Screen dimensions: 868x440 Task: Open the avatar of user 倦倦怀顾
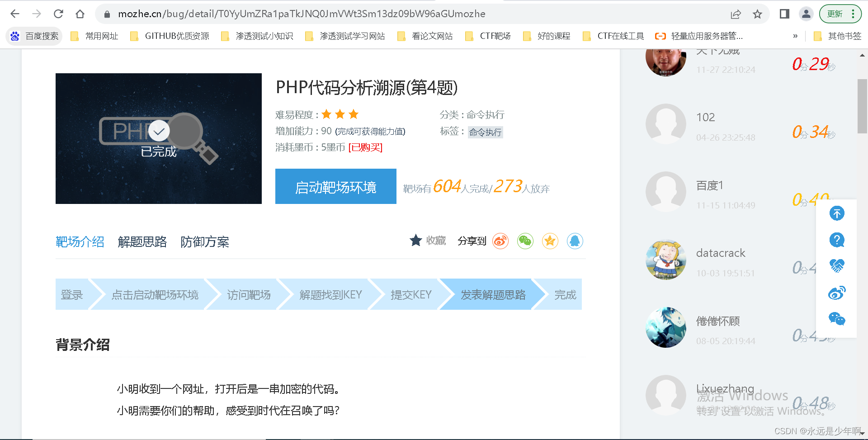[666, 327]
